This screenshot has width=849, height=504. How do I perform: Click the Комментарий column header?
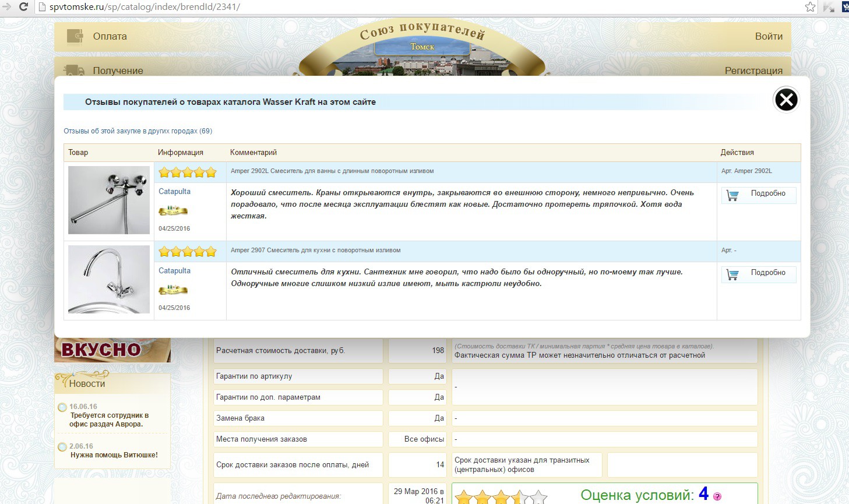pos(253,153)
